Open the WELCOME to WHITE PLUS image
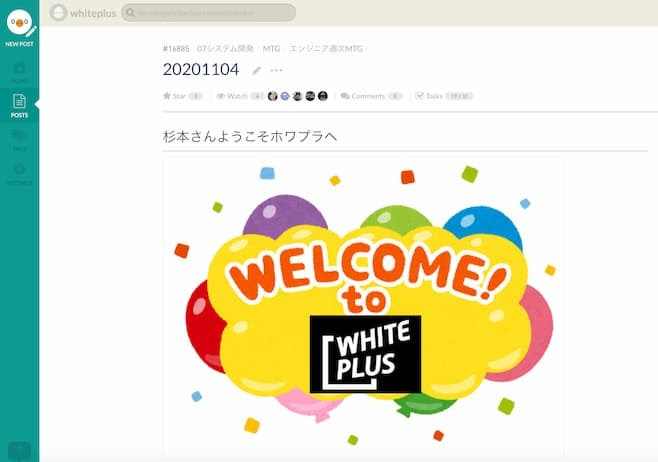Screen dimensions: 658x462 click(363, 308)
